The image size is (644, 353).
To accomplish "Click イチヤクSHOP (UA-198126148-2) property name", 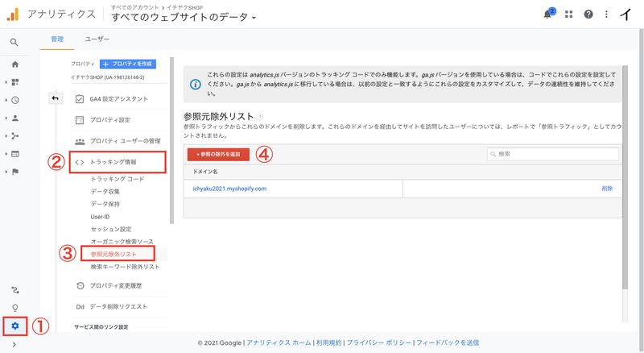I will coord(107,77).
